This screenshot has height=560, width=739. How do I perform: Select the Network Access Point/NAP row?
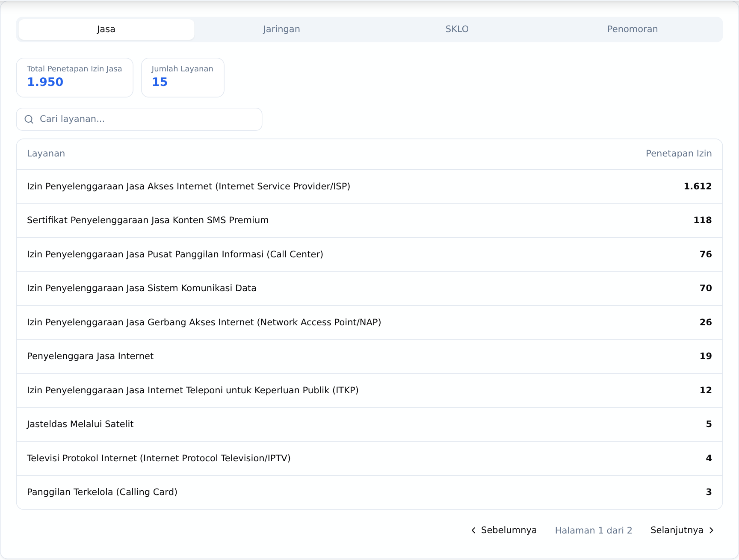pyautogui.click(x=369, y=322)
